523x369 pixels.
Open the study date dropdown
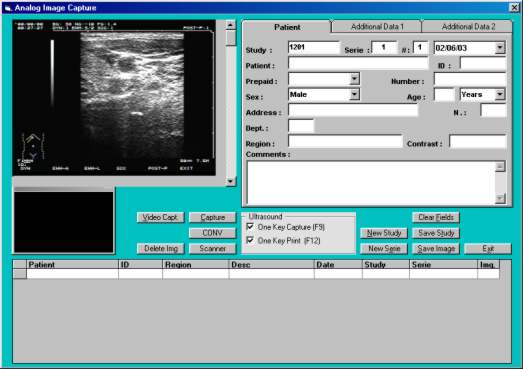coord(500,48)
